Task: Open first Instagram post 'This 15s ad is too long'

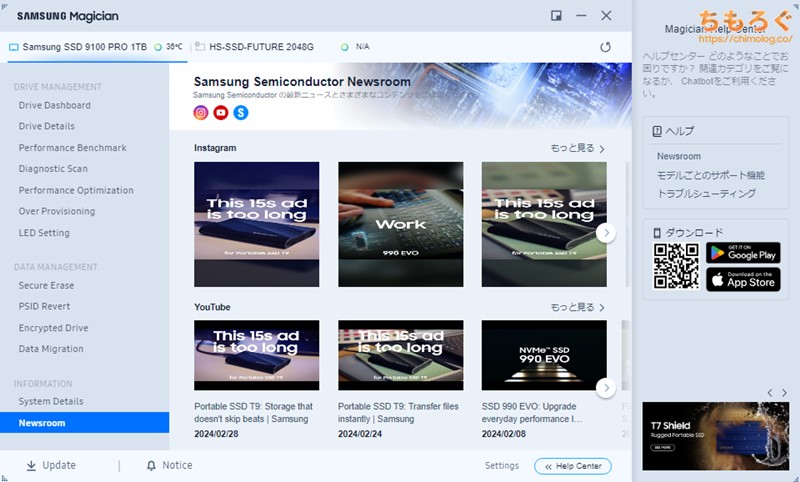Action: (257, 224)
